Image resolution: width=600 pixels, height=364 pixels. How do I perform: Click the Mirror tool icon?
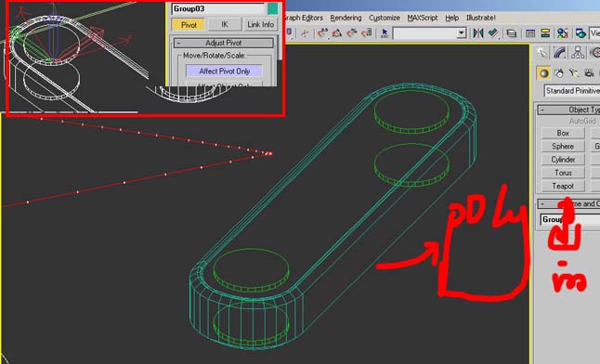[x=478, y=33]
